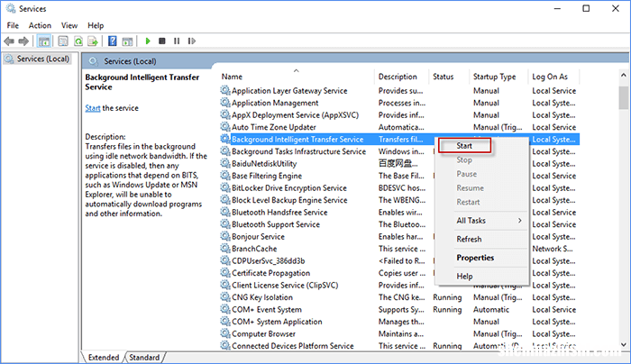Sort by the Log On As column header
Image resolution: width=631 pixels, height=364 pixels.
553,77
